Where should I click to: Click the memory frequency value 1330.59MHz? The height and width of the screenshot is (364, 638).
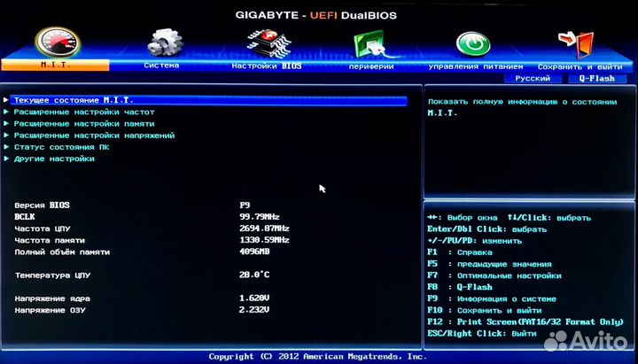pyautogui.click(x=264, y=240)
